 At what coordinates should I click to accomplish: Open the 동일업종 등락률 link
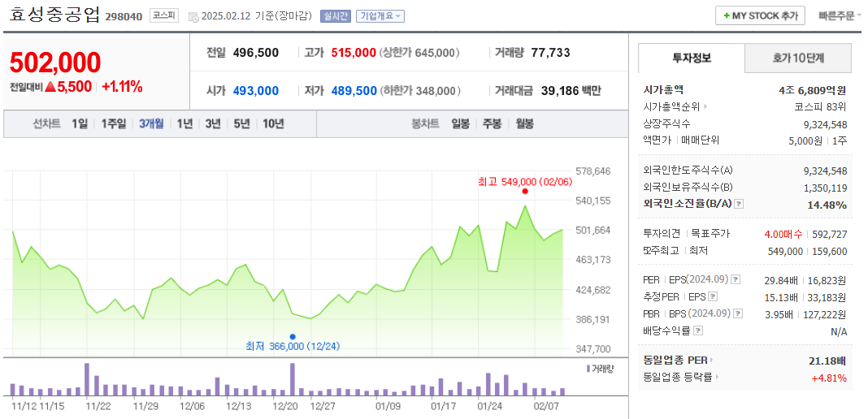coord(683,378)
